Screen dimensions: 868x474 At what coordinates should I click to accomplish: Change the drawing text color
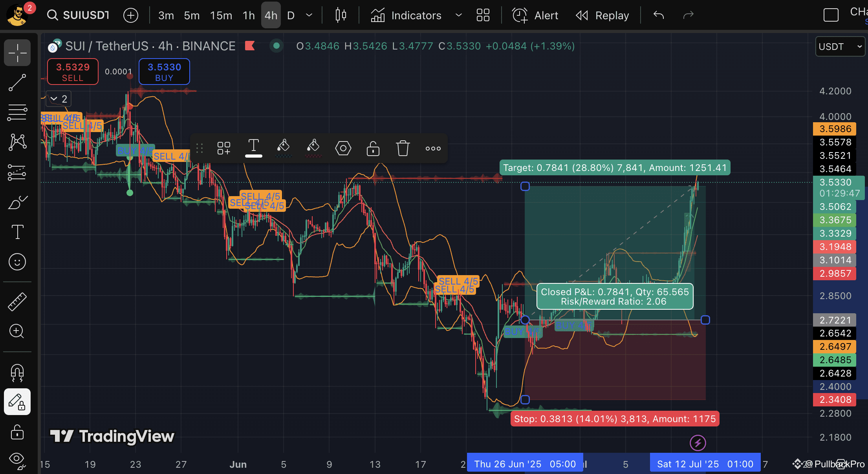[x=254, y=148]
